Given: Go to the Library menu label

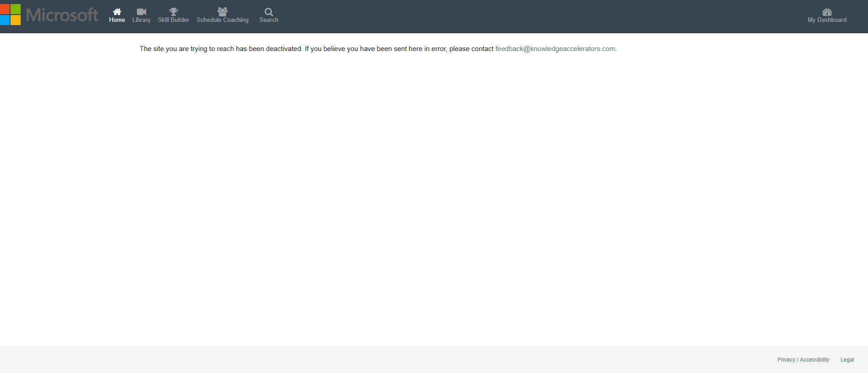Looking at the screenshot, I should pos(141,20).
